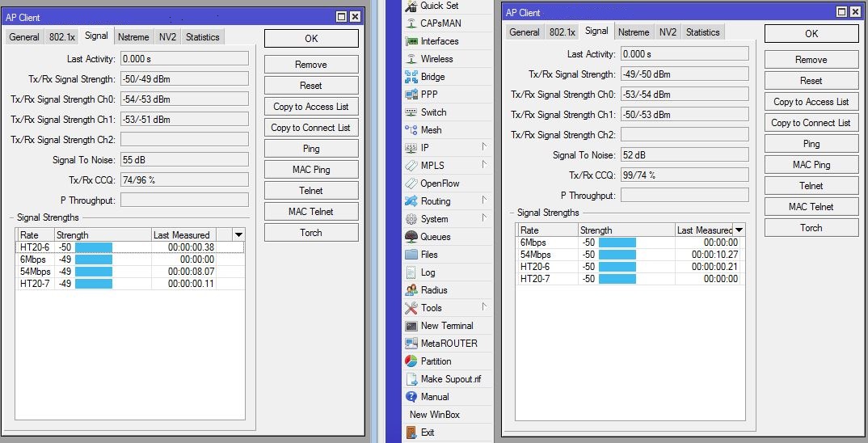Screen dimensions: 868x443
Task: Click the Switch icon in sidebar
Action: (x=411, y=112)
